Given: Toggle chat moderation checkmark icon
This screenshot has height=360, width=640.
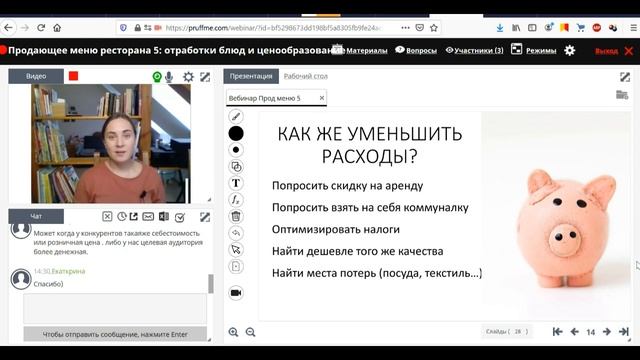Looking at the screenshot, I should tap(180, 217).
